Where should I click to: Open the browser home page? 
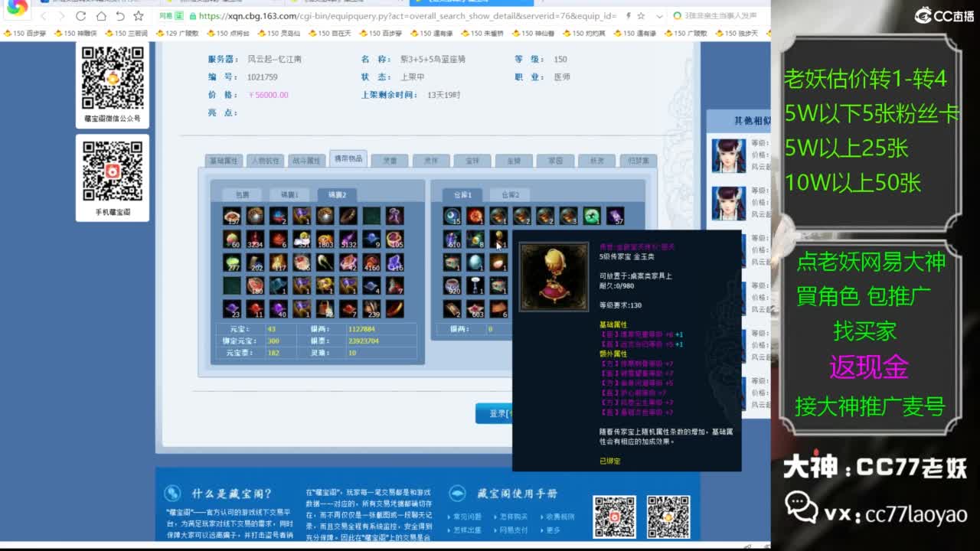coord(100,16)
